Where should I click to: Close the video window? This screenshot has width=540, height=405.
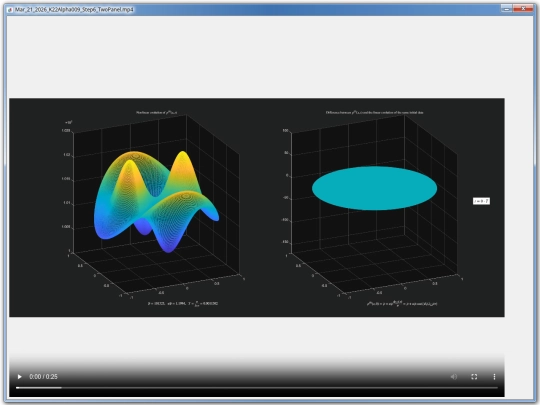(x=523, y=8)
